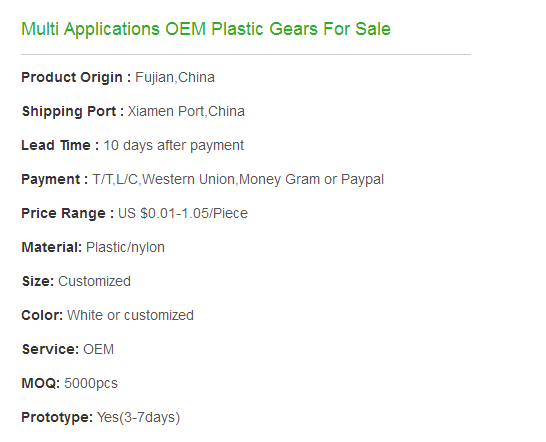The image size is (546, 442).
Task: Click the Price Range label
Action: 68,213
